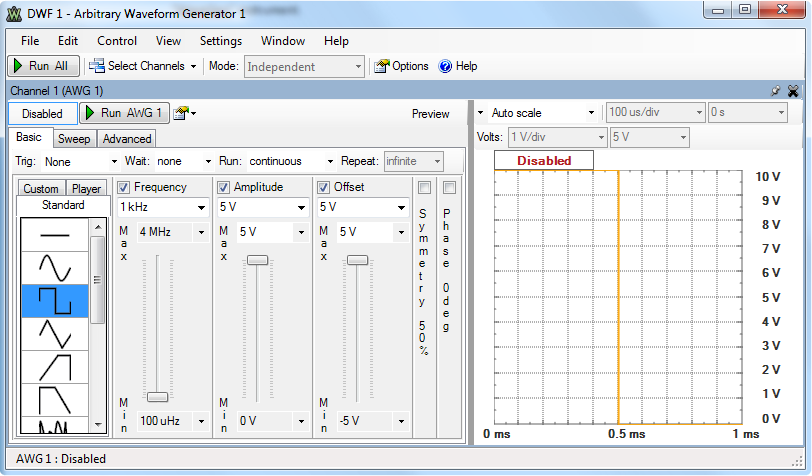Viewport: 812px width, 476px height.
Task: Open the File menu
Action: tap(30, 41)
